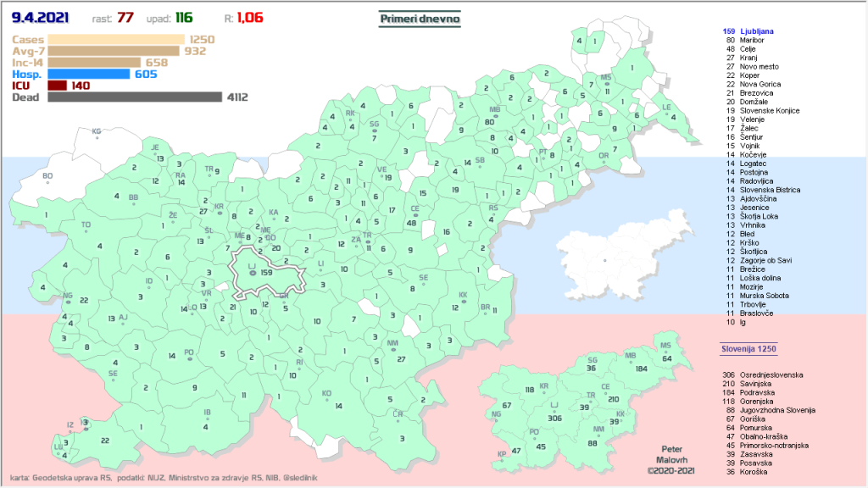The width and height of the screenshot is (868, 488).
Task: Click the Murska Sobota MS marker on main map
Action: (x=606, y=84)
